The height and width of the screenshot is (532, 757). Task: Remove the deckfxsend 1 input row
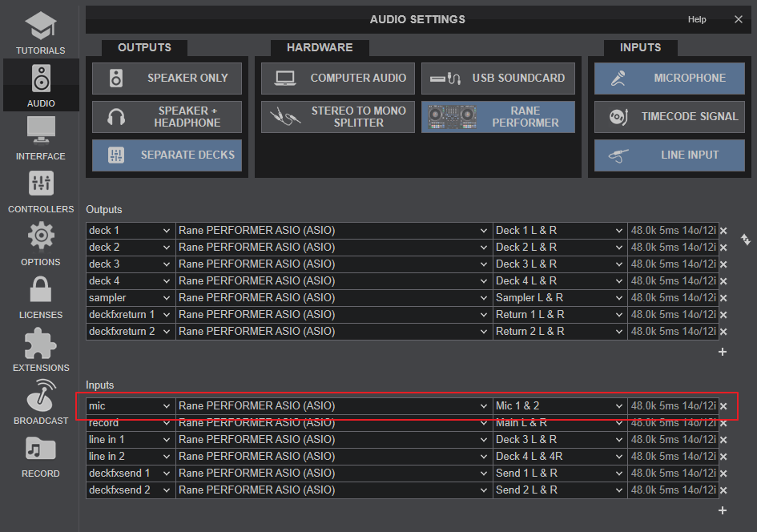[x=723, y=474]
